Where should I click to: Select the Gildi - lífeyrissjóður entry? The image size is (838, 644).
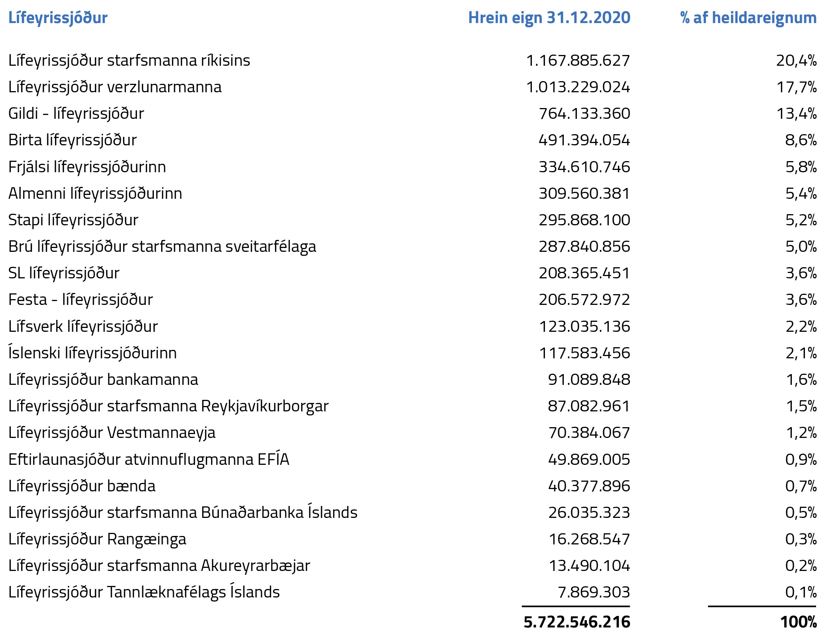pyautogui.click(x=76, y=114)
